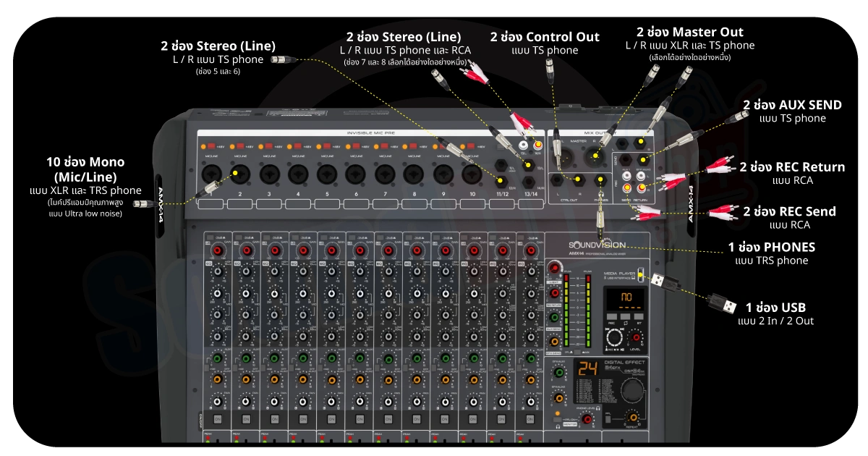The image size is (868, 456).
Task: Click the channel 5 MIC/LINE combo jack
Action: coord(327,174)
